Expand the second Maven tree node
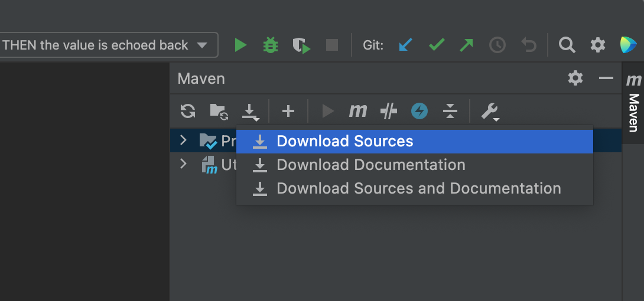The width and height of the screenshot is (644, 301). [184, 164]
